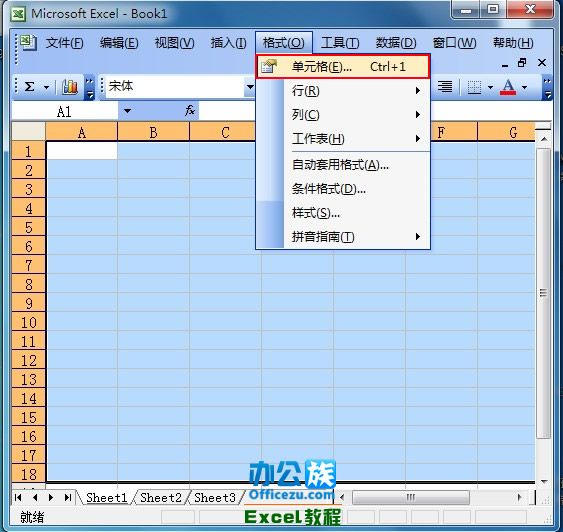Go to last sheet tab navigation arrow
The image size is (563, 532).
tap(68, 498)
